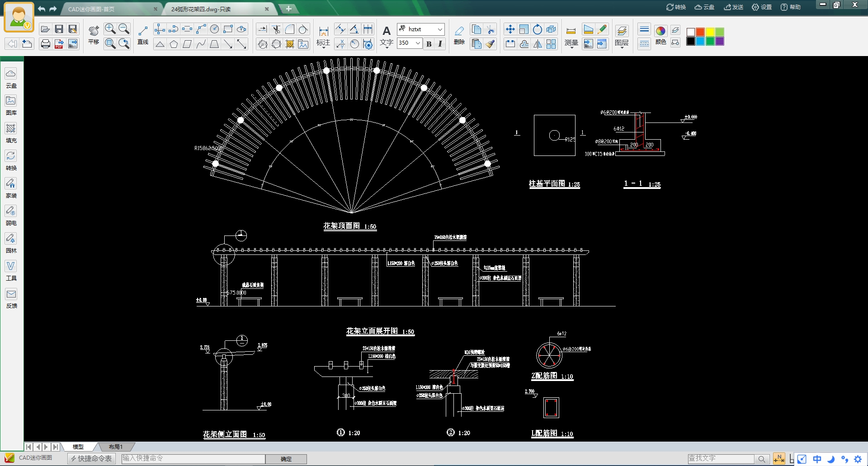The width and height of the screenshot is (868, 466).
Task: Pick the orange-red color swatch
Action: coord(700,32)
